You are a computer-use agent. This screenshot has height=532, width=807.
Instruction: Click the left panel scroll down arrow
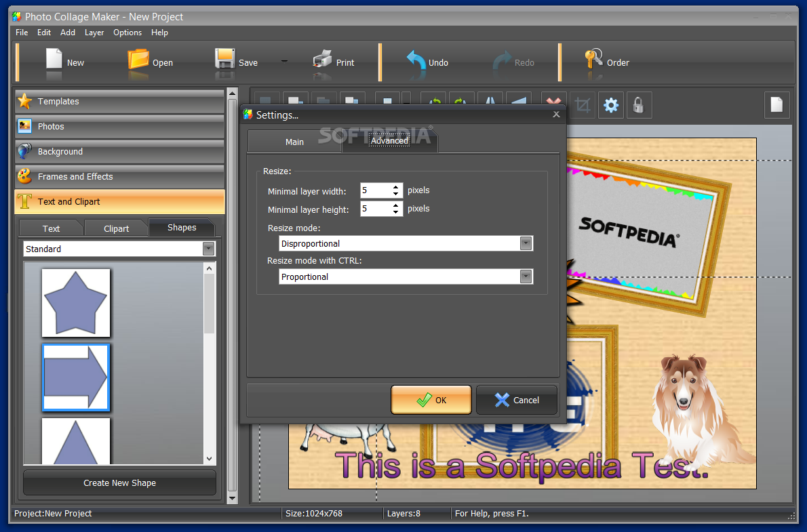pyautogui.click(x=232, y=497)
